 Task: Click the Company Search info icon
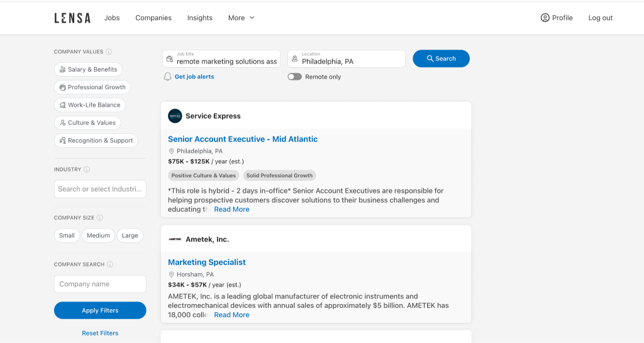(x=110, y=264)
